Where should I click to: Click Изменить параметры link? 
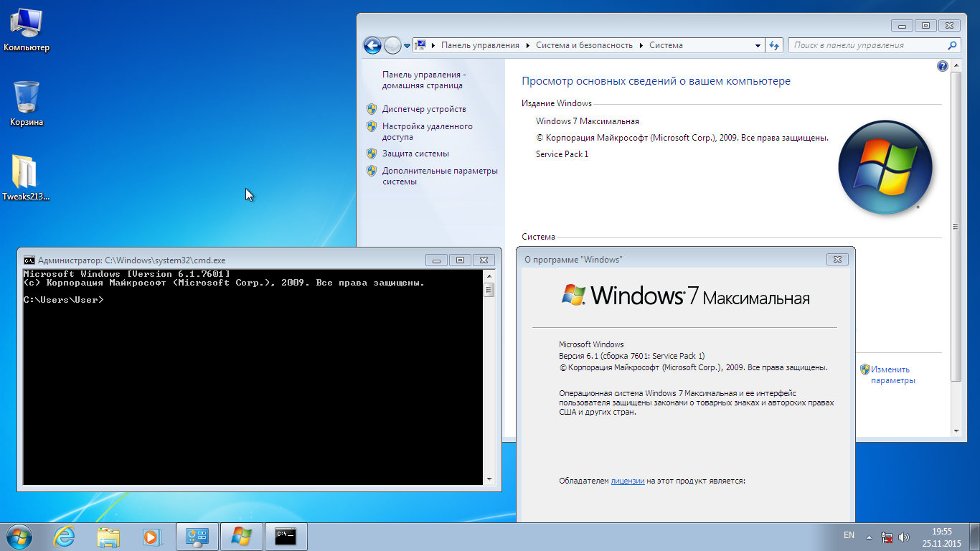893,375
